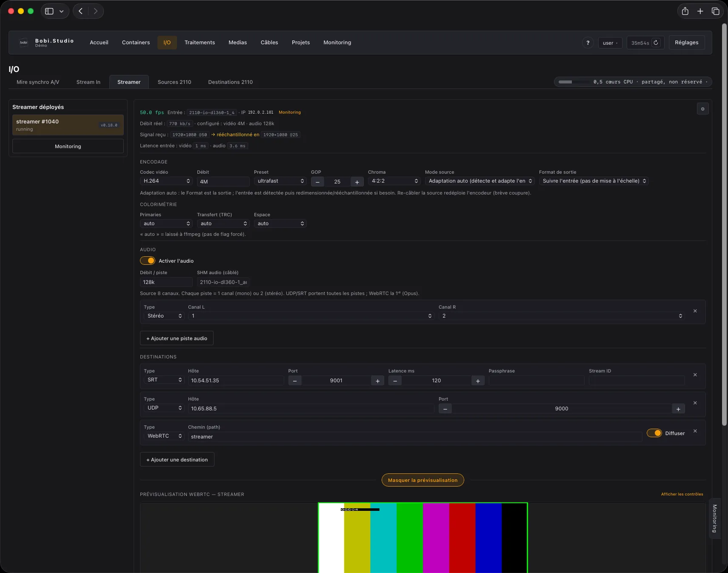This screenshot has height=573, width=728.
Task: Open the Traitements menu item
Action: [200, 43]
